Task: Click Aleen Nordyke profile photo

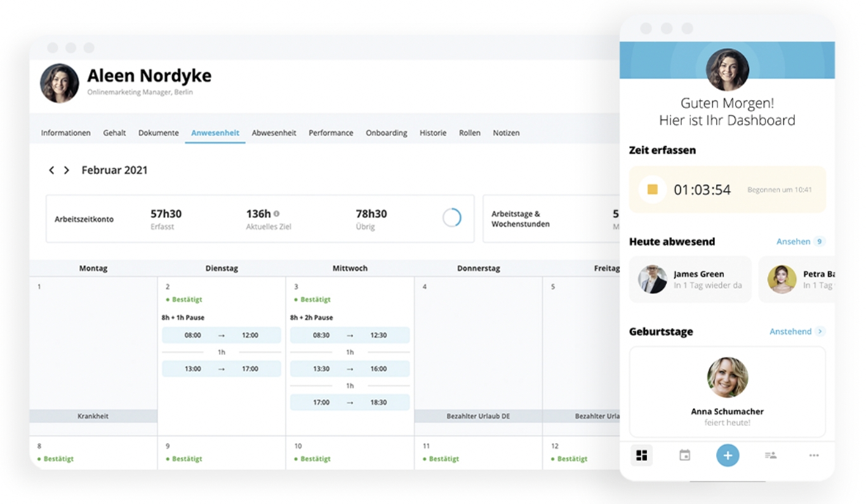Action: (60, 83)
